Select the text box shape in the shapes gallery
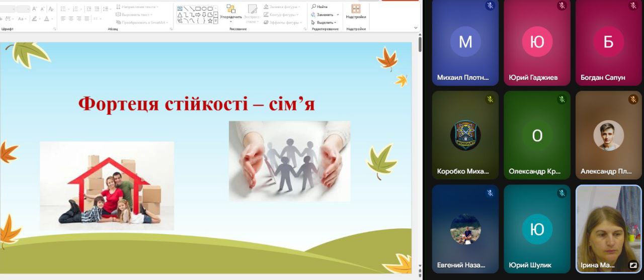The width and height of the screenshot is (644, 280). pos(180,9)
